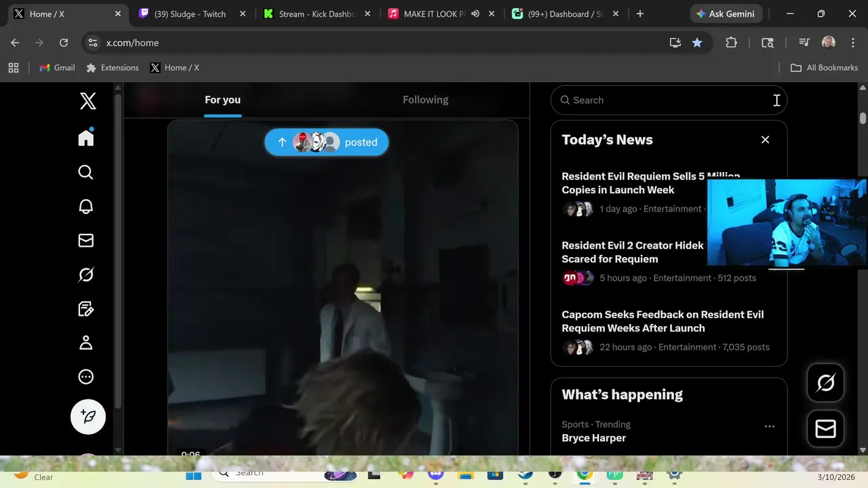This screenshot has width=868, height=488.
Task: Open the Chrome three-dot menu
Action: [853, 43]
